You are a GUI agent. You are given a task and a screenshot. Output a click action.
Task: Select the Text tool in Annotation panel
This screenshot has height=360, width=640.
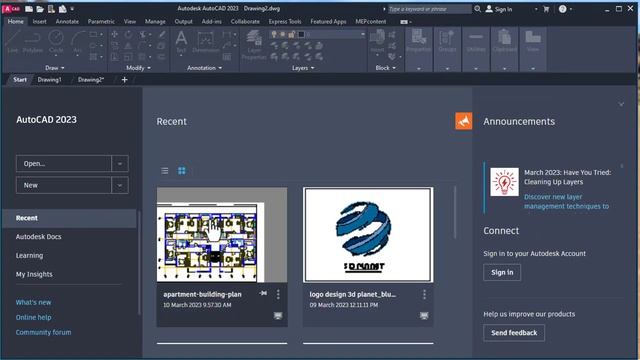[x=181, y=42]
